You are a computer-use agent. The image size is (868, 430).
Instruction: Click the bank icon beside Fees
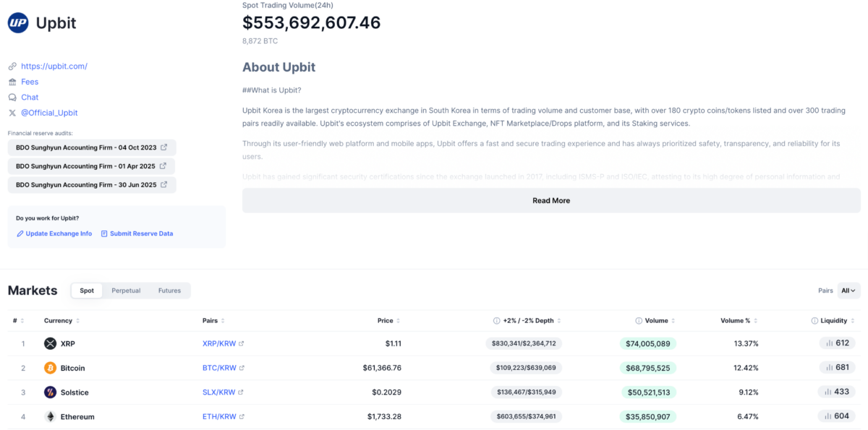click(12, 82)
